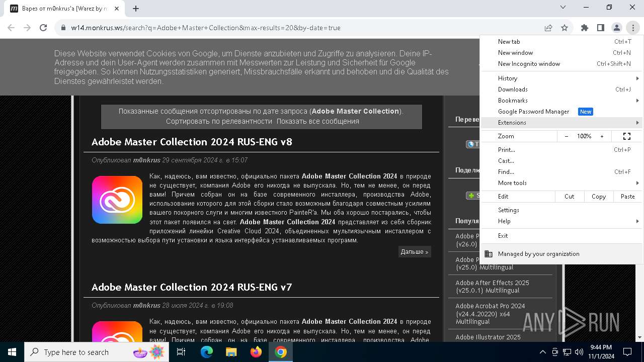The height and width of the screenshot is (362, 644).
Task: Toggle the side panel icon
Action: tap(601, 28)
